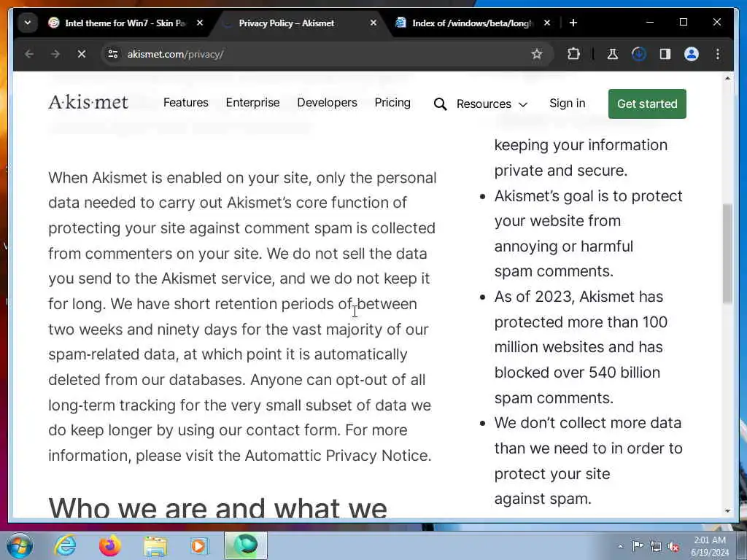The height and width of the screenshot is (560, 747).
Task: Click the Sign in link
Action: pyautogui.click(x=567, y=104)
